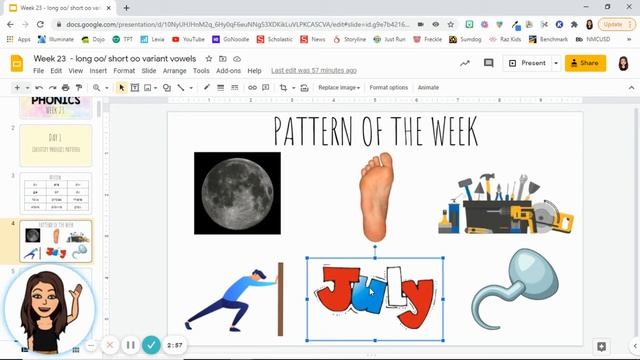Activate the crop image tool
640x360 pixels.
pyautogui.click(x=283, y=88)
